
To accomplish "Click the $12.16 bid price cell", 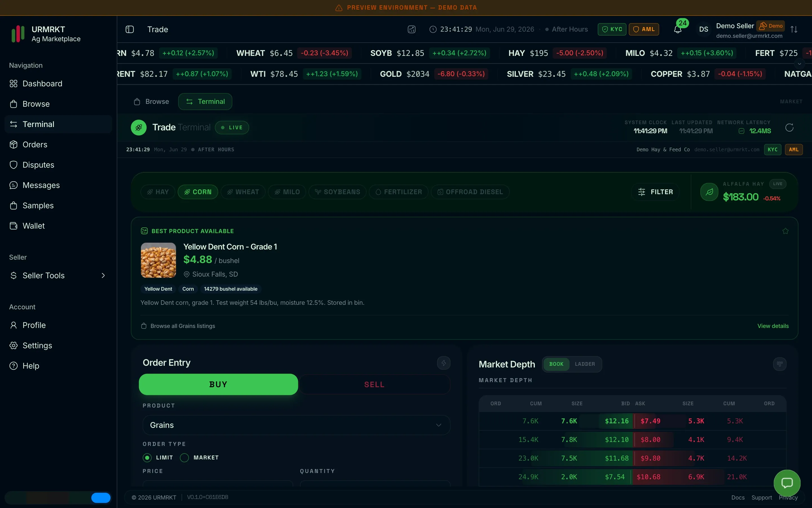I will coord(617,421).
